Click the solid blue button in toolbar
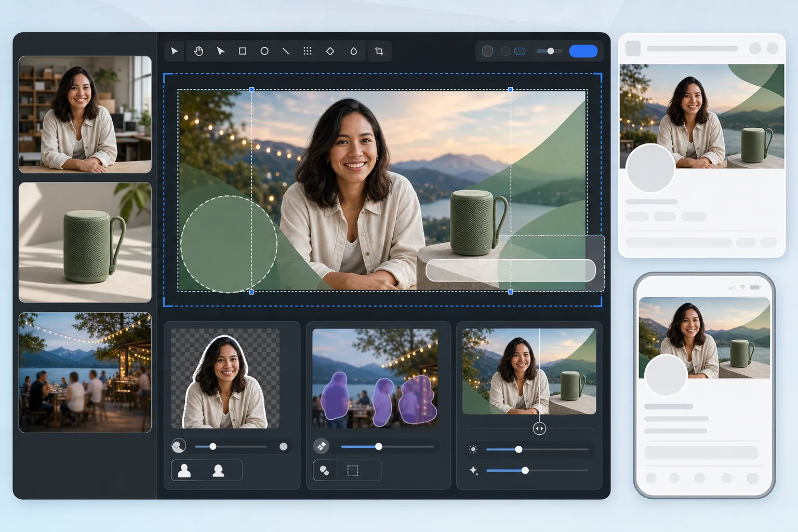The height and width of the screenshot is (532, 798). (x=583, y=51)
